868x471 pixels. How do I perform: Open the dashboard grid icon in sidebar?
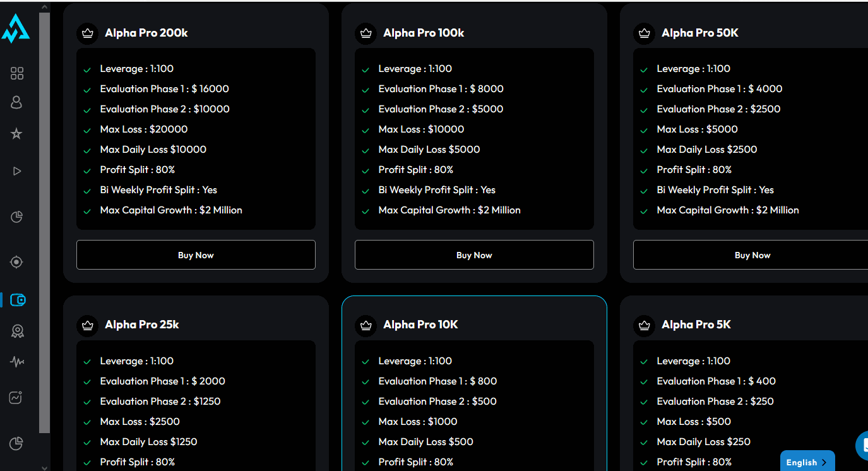pos(17,73)
